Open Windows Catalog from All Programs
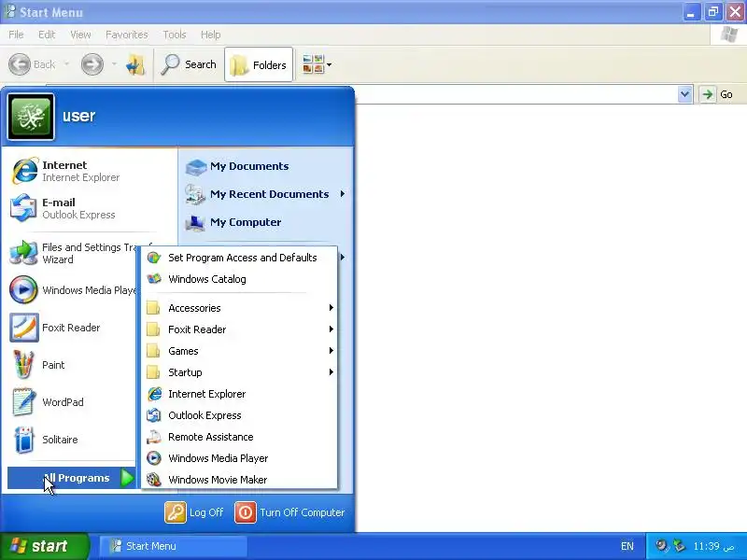This screenshot has width=747, height=560. 239,279
